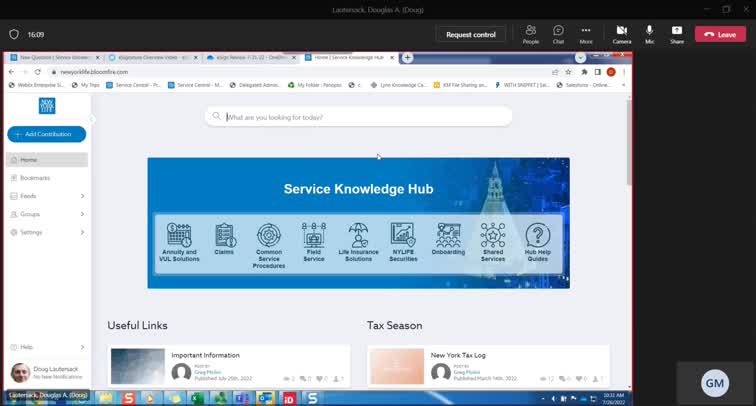756x406 pixels.
Task: Open the Important Information post thumbnail
Action: (136, 366)
